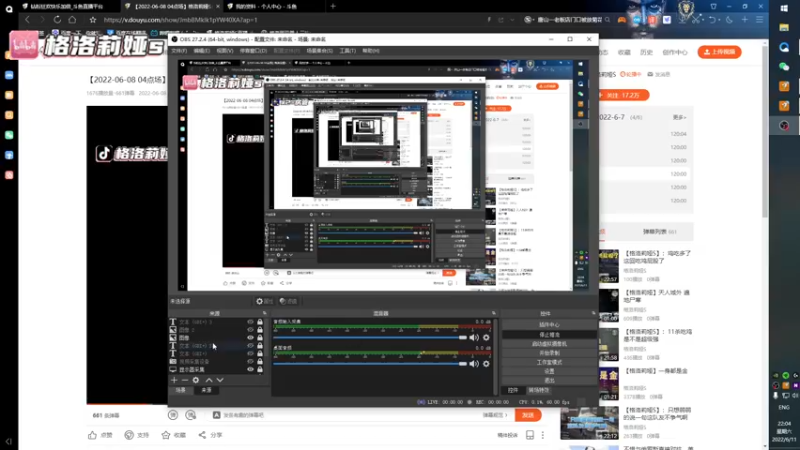Image resolution: width=800 pixels, height=450 pixels.
Task: Pop out the 来源 dock via its header icon
Action: click(x=265, y=313)
